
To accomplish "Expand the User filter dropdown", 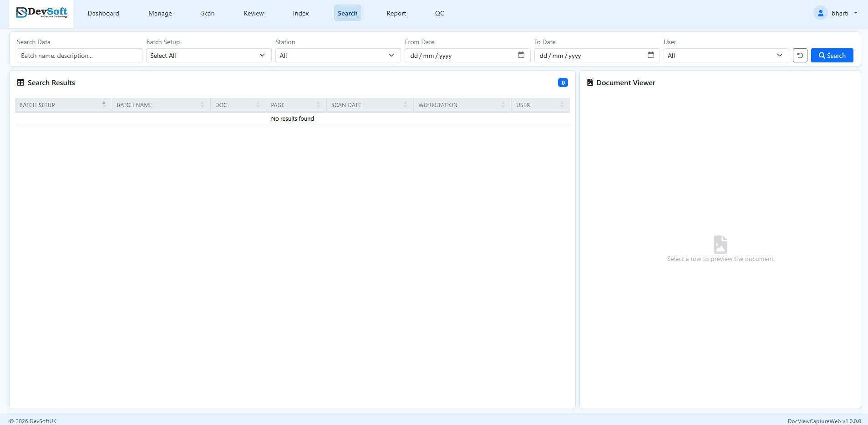I will [726, 56].
